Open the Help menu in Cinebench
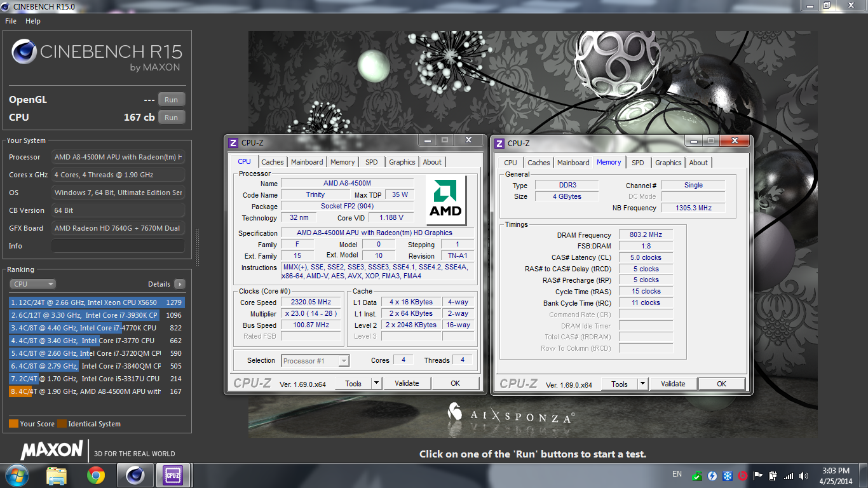 pyautogui.click(x=33, y=21)
